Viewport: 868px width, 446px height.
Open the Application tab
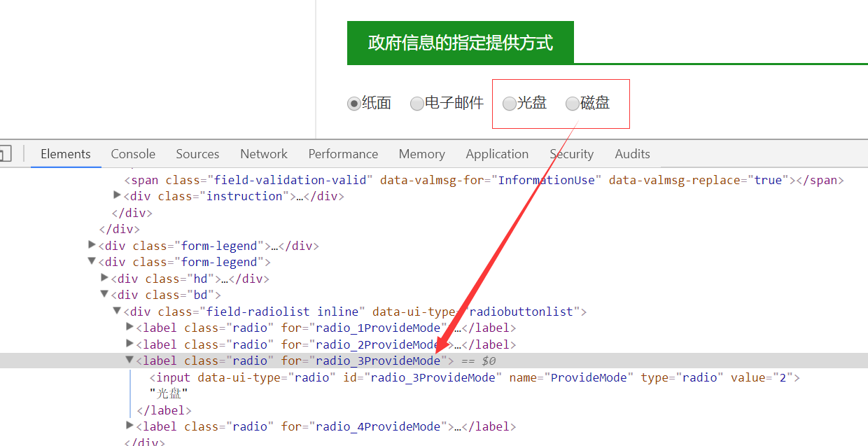pos(497,154)
